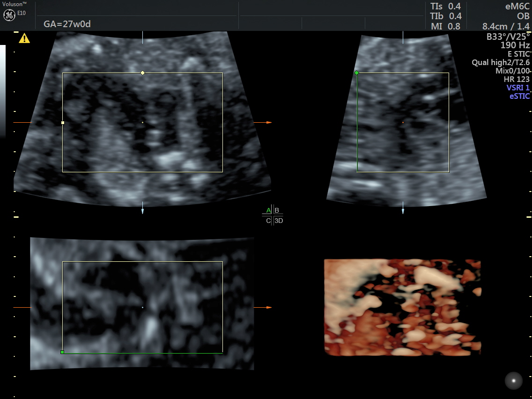Click blue down arrow below panel B

point(403,211)
